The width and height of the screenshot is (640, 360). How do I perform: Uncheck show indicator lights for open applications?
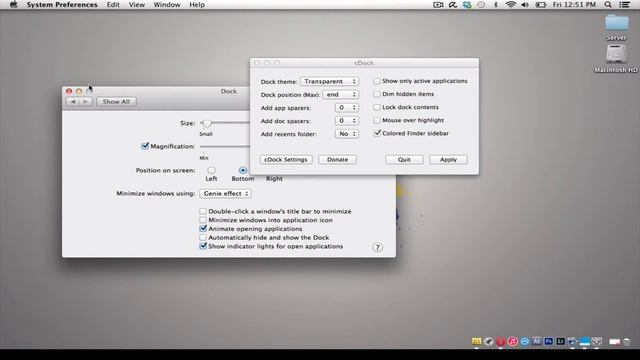[x=203, y=246]
